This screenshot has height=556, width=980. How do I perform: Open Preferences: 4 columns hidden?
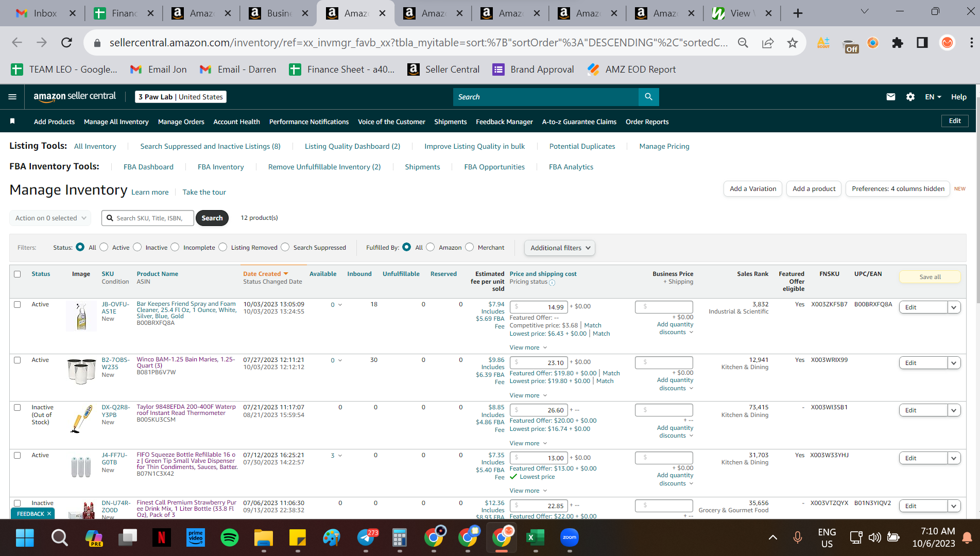pos(898,189)
